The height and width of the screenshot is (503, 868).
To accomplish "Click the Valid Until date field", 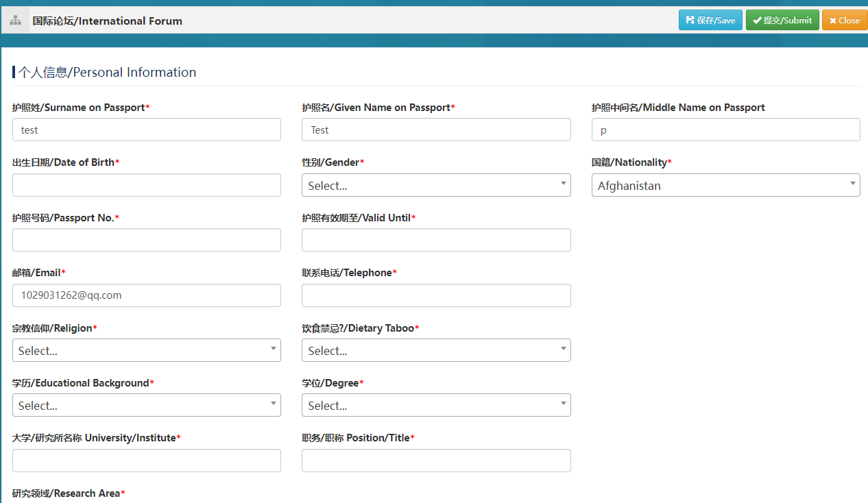I will tap(436, 240).
